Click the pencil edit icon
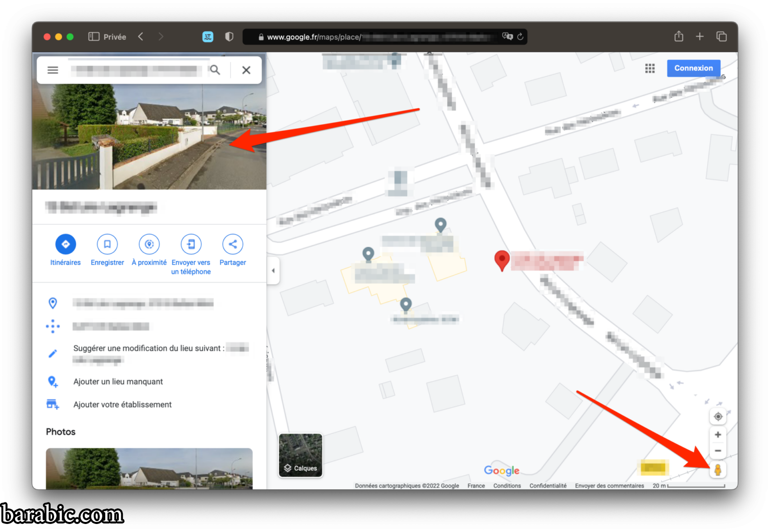Screen dimensions: 770x532 tap(53, 353)
